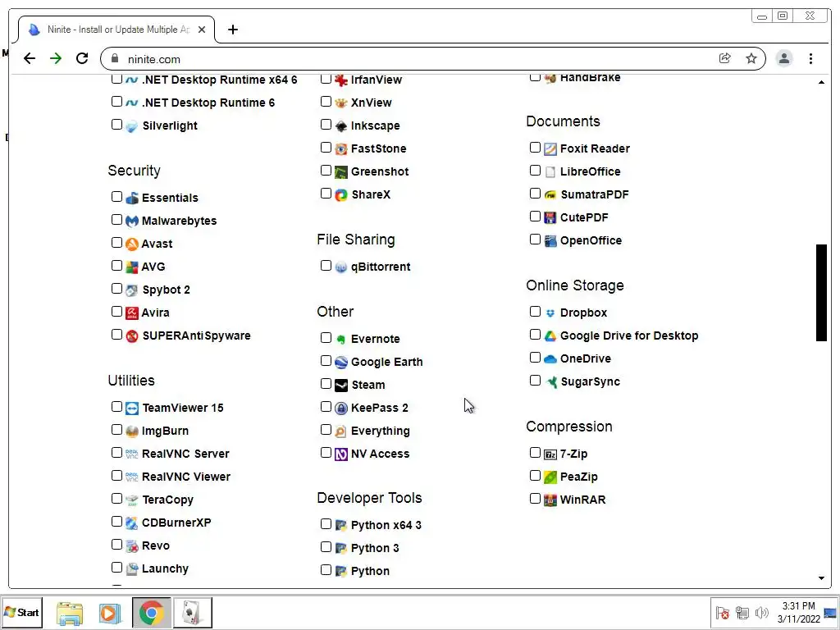Click the Evernote elephant icon
This screenshot has height=630, width=840.
pos(341,339)
